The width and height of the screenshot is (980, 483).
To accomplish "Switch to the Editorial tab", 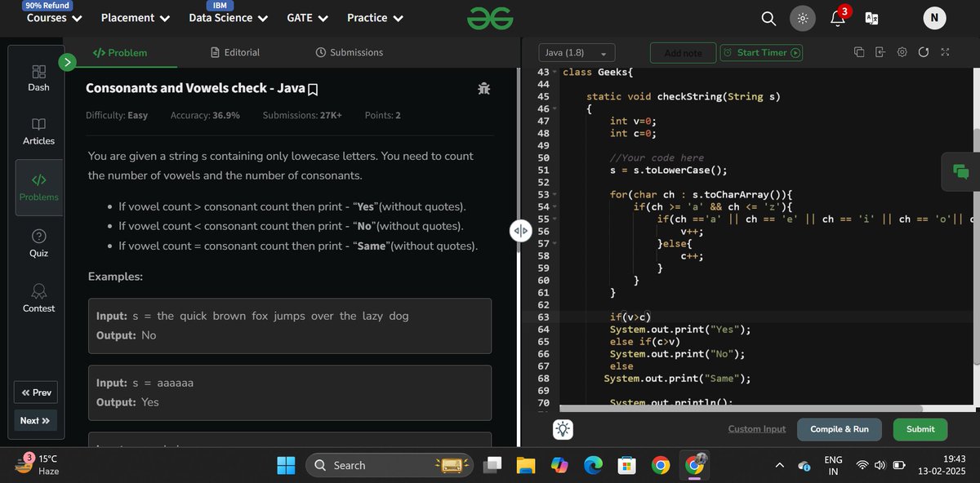I will click(x=235, y=52).
